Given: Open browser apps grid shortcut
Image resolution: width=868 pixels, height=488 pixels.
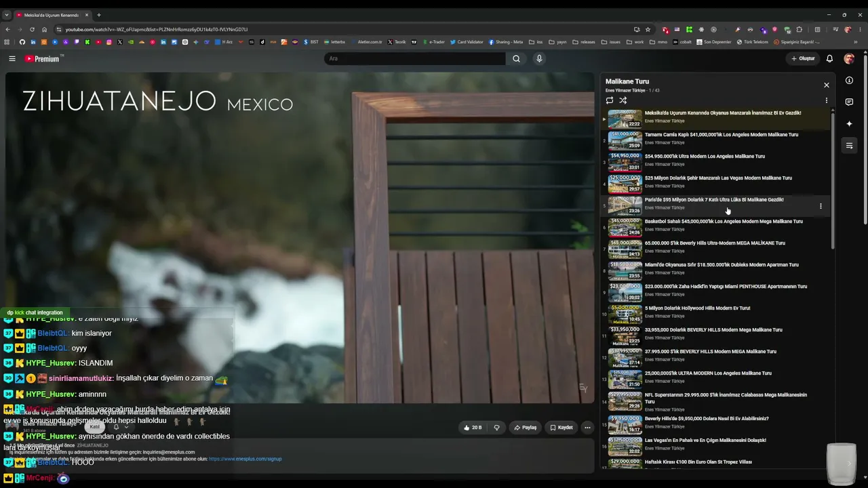Looking at the screenshot, I should click(7, 42).
